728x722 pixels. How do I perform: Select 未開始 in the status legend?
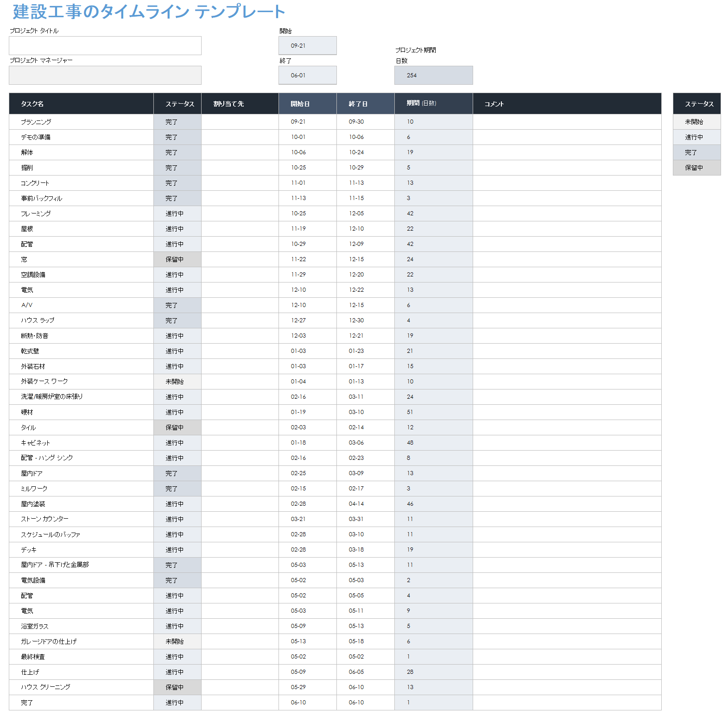tap(697, 122)
